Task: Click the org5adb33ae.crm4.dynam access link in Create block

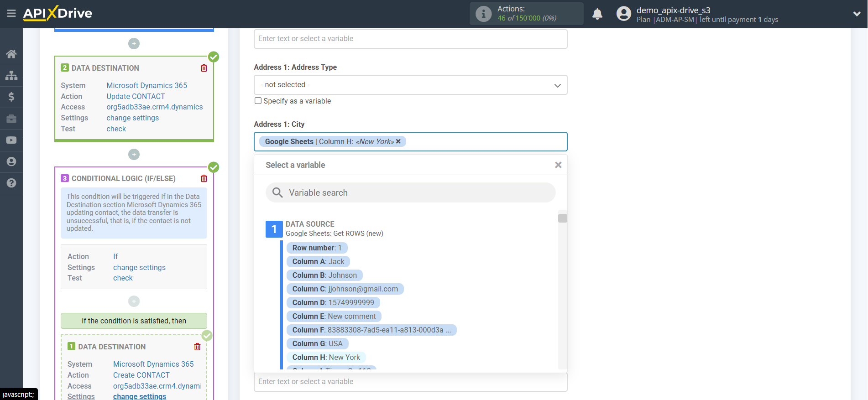Action: [x=157, y=386]
